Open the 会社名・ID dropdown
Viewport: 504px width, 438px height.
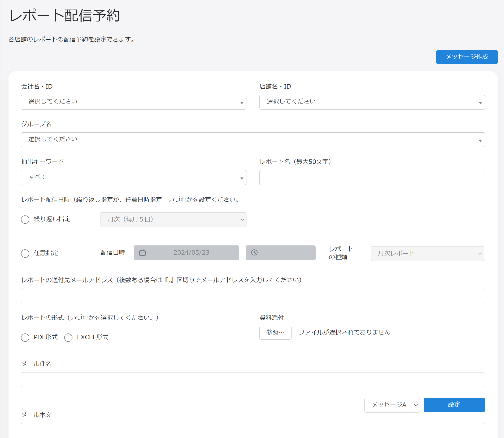click(x=134, y=102)
